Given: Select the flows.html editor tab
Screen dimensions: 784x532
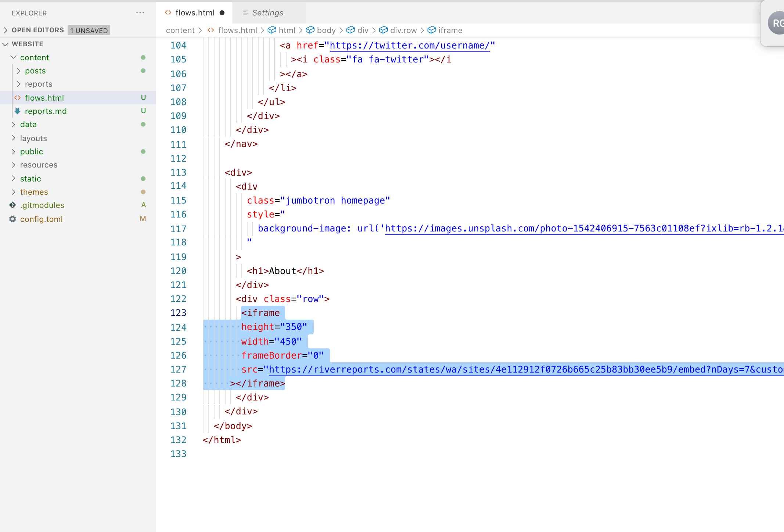Looking at the screenshot, I should (x=195, y=13).
